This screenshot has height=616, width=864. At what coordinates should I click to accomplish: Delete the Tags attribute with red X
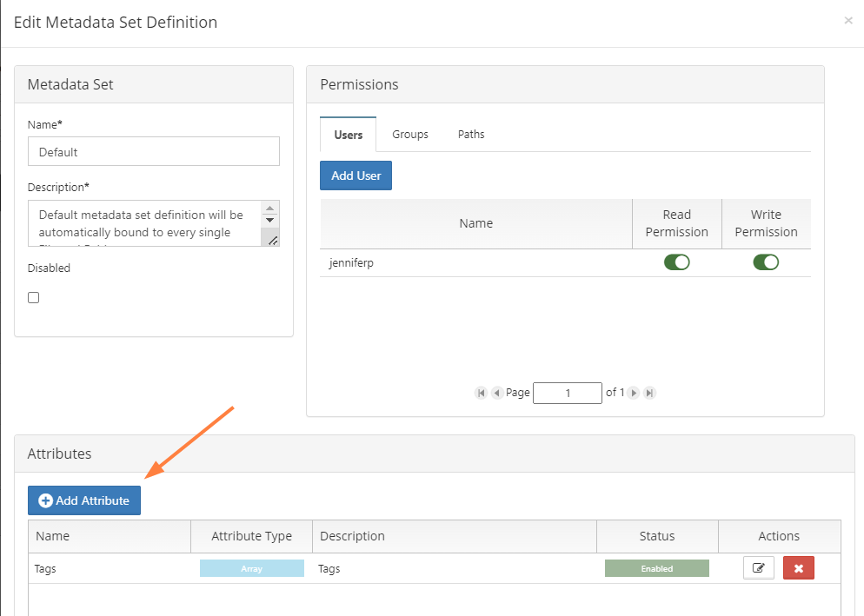(x=798, y=568)
